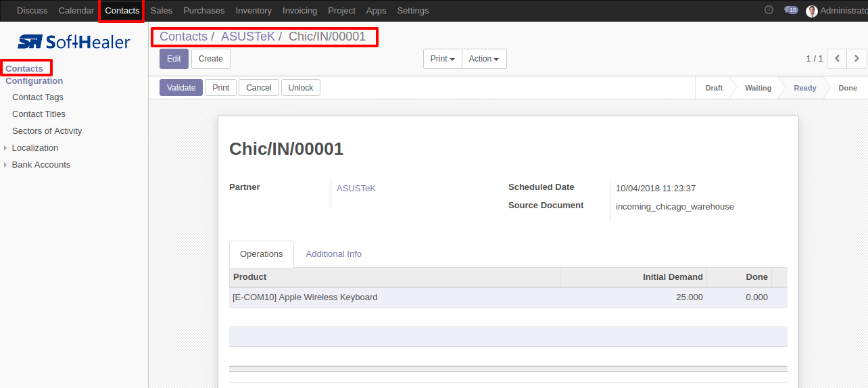Select the Operations tab
Screen dimensions: 868x388
(x=262, y=254)
